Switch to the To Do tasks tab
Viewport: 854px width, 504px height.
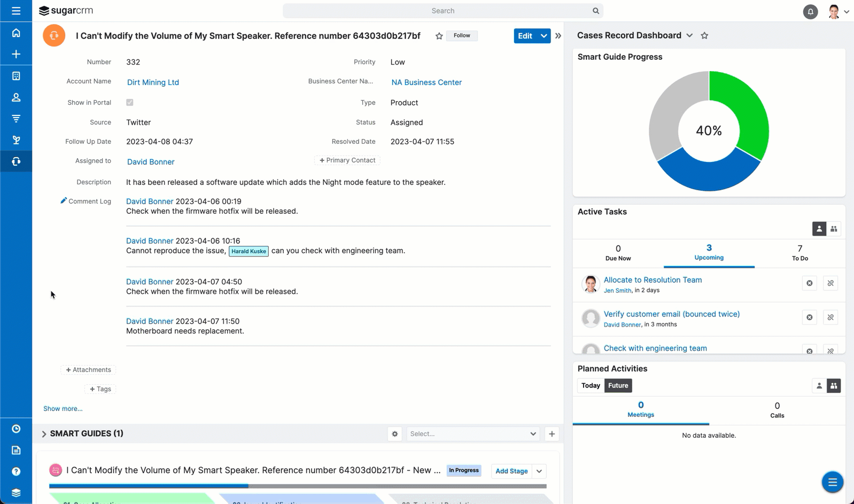(799, 252)
